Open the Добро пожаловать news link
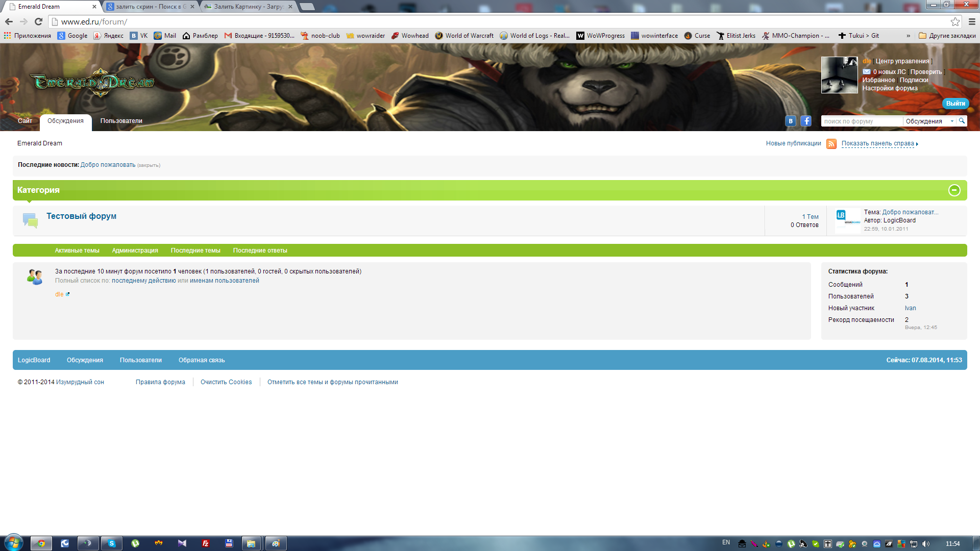Image resolution: width=980 pixels, height=551 pixels. pyautogui.click(x=108, y=165)
